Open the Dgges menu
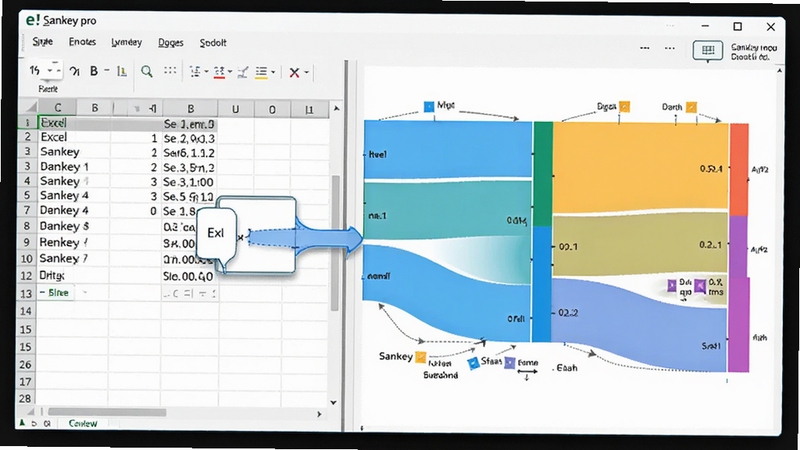Viewport: 800px width, 450px height. click(170, 43)
